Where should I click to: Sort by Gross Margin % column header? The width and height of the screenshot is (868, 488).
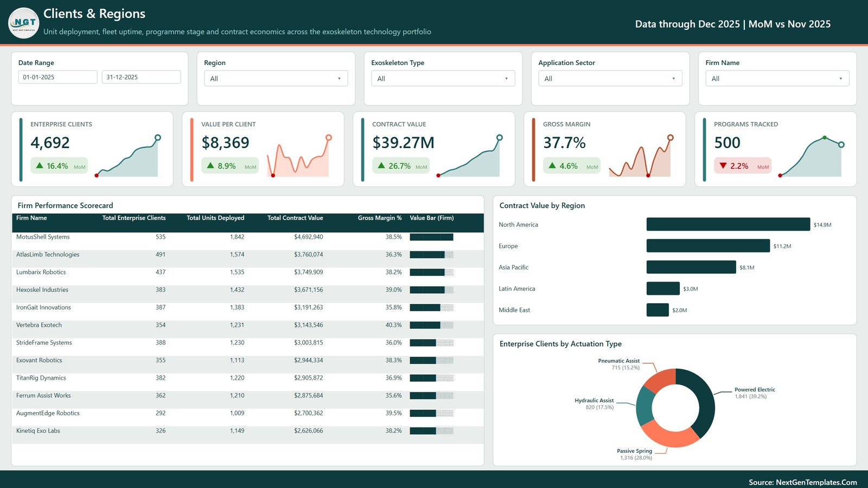380,218
